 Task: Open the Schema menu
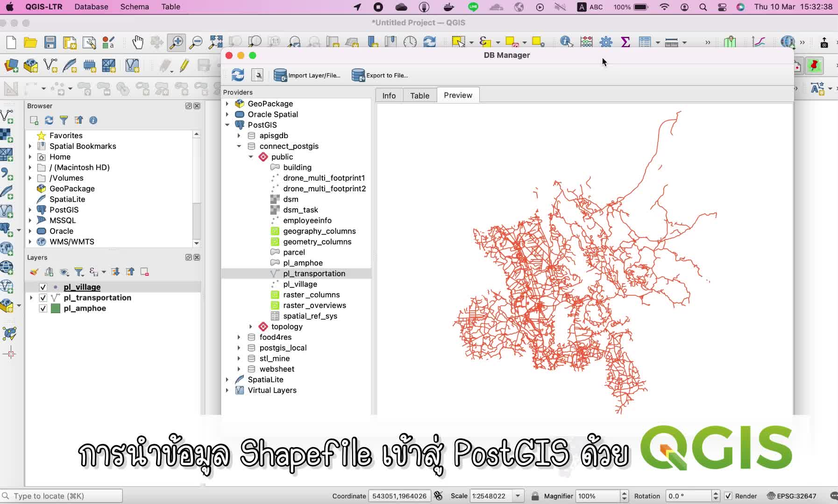click(x=135, y=7)
